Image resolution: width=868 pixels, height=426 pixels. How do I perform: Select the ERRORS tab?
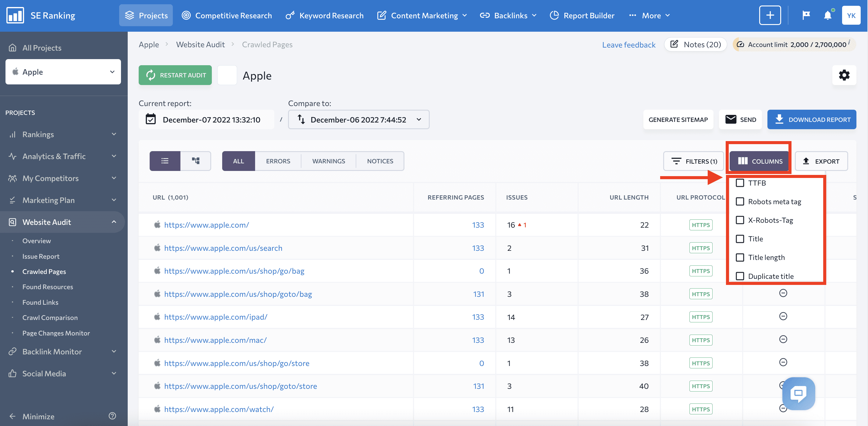278,161
